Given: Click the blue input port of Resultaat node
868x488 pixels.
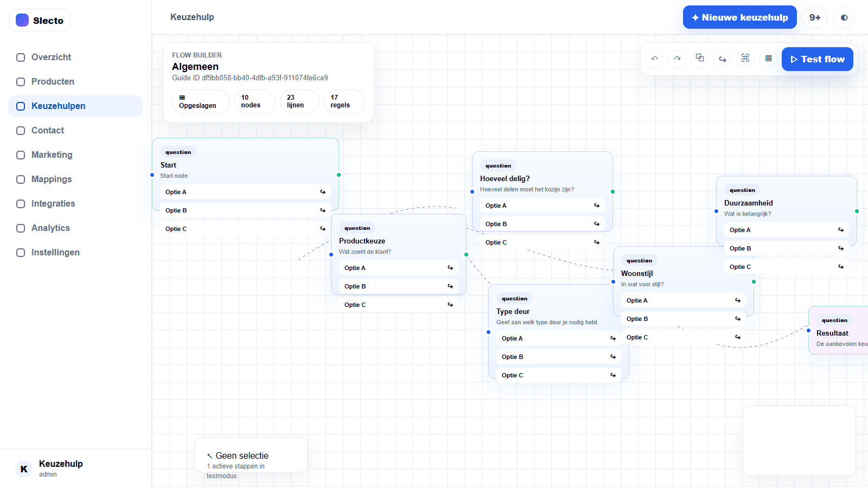Looking at the screenshot, I should tap(808, 330).
